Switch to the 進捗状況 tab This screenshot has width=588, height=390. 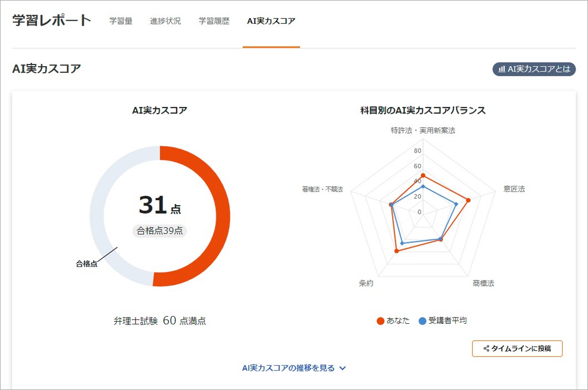click(165, 21)
